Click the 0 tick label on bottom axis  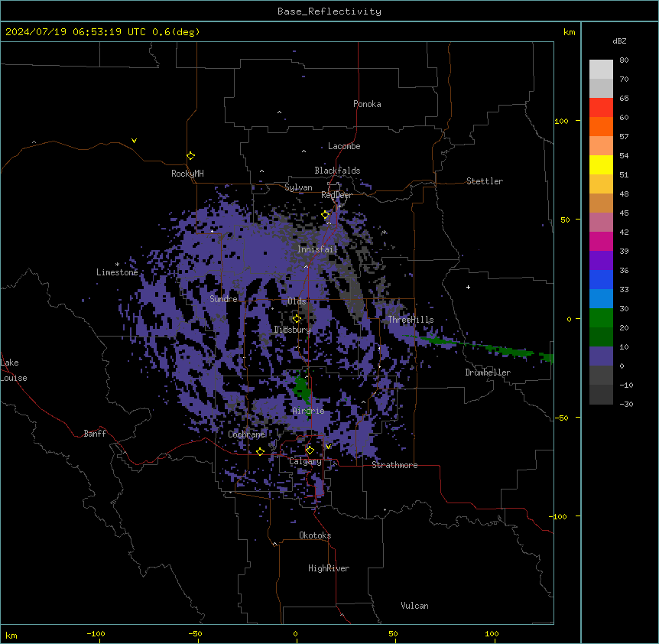295,633
